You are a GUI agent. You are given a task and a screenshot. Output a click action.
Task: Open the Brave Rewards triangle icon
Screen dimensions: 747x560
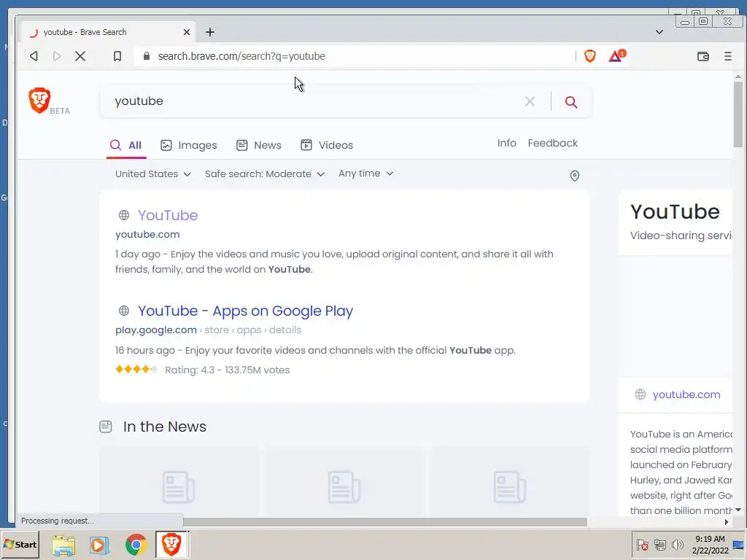pyautogui.click(x=616, y=56)
